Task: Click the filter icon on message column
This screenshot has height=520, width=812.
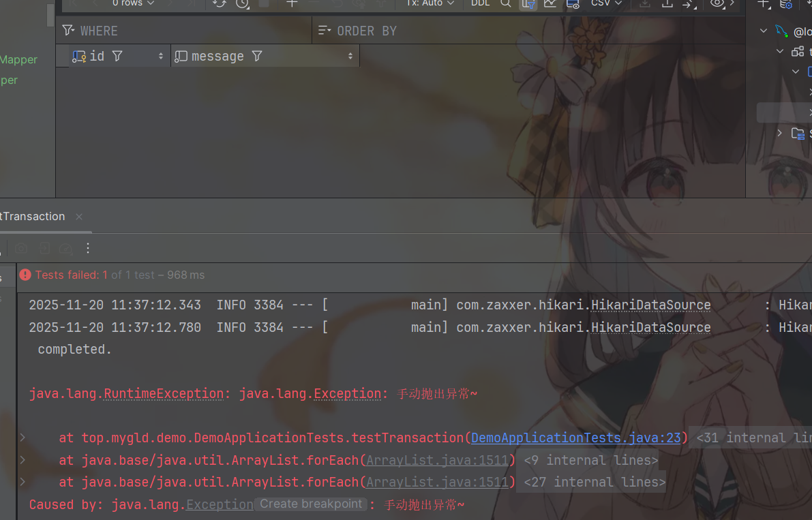Action: (257, 56)
